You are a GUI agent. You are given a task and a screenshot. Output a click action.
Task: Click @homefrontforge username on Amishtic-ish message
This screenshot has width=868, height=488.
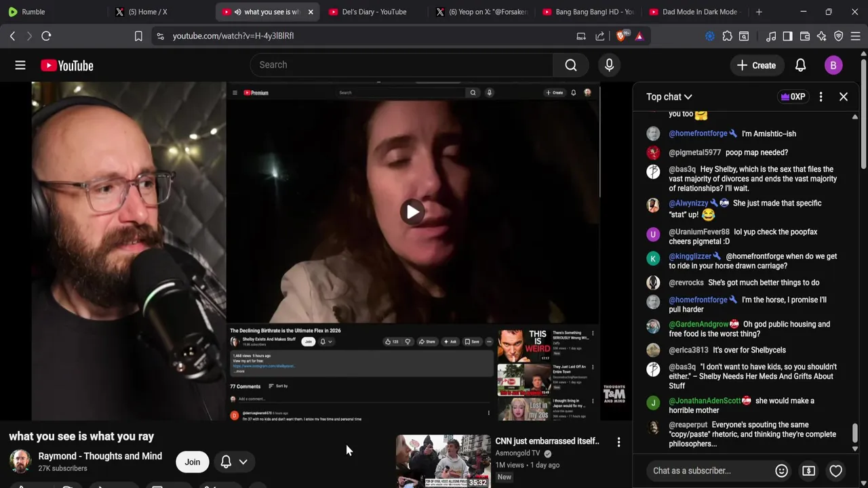pyautogui.click(x=698, y=134)
